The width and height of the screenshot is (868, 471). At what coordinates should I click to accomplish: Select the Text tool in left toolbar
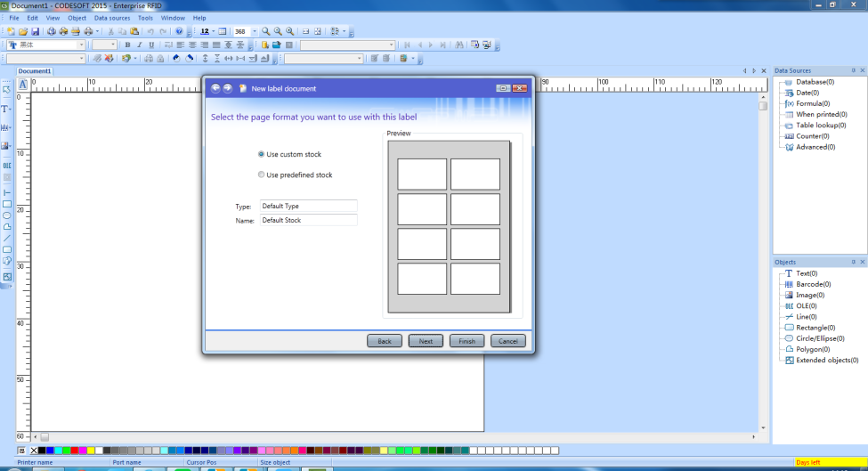pos(6,109)
